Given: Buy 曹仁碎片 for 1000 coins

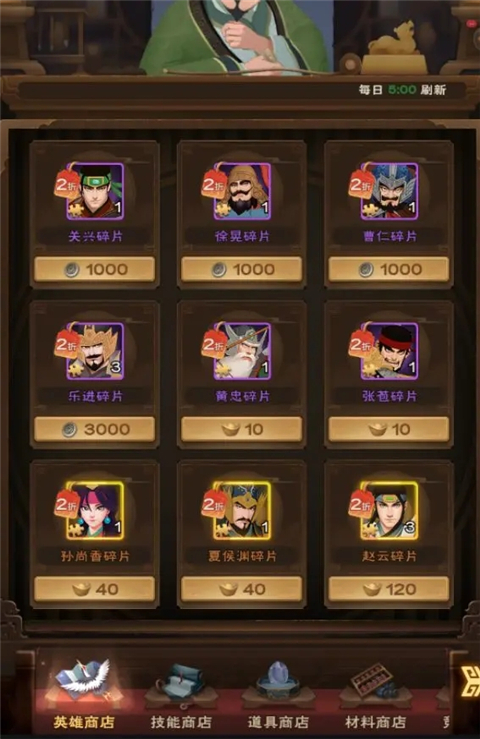Looking at the screenshot, I should [x=389, y=269].
